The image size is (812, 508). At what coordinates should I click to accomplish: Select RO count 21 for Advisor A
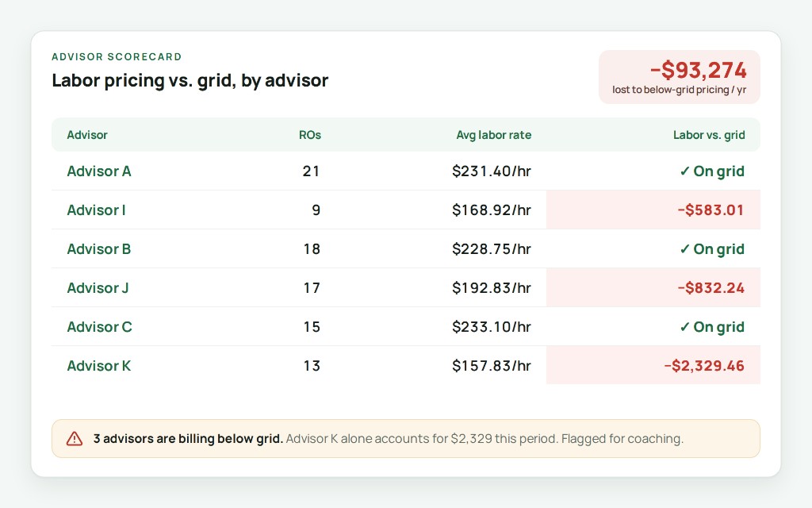click(x=311, y=171)
